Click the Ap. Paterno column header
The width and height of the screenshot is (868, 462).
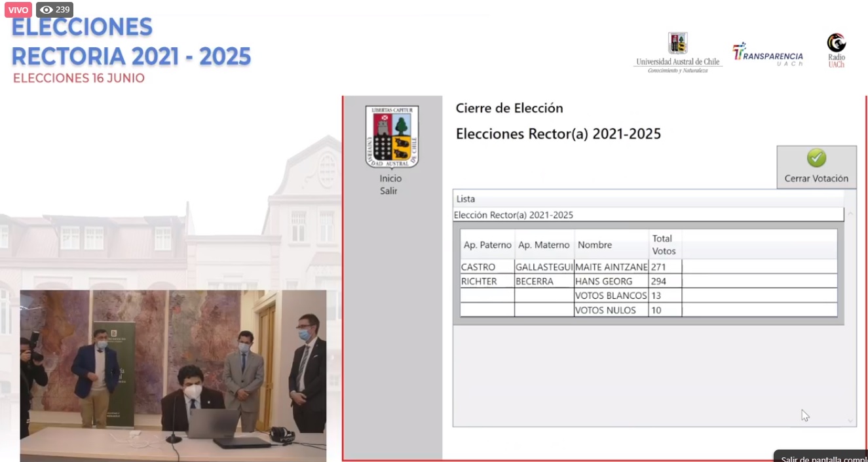coord(487,244)
